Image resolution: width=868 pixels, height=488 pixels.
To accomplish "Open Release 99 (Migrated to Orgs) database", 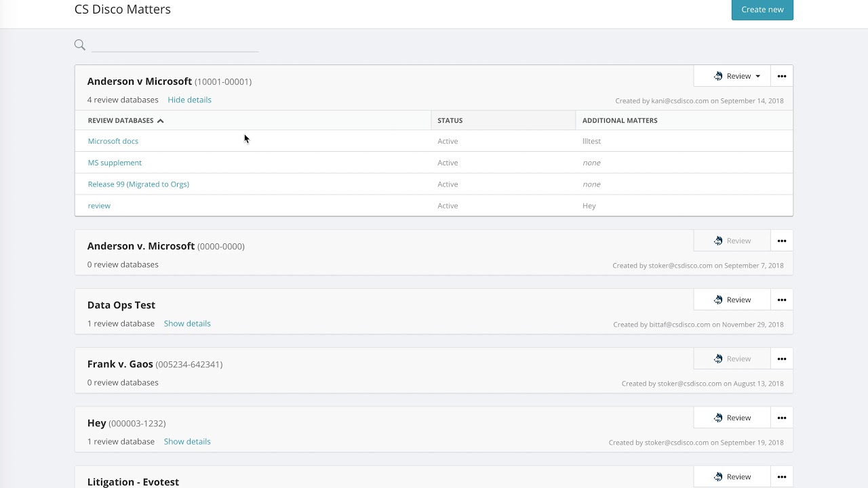I will tap(138, 184).
